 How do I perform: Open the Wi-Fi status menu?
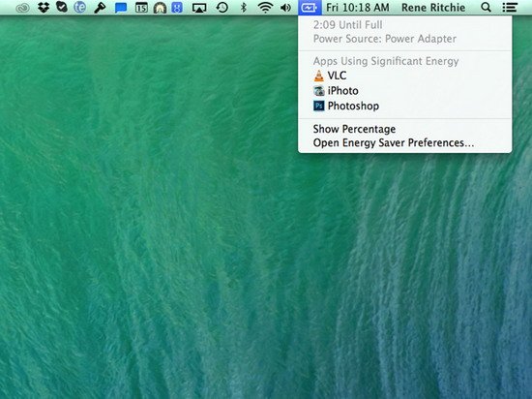265,8
